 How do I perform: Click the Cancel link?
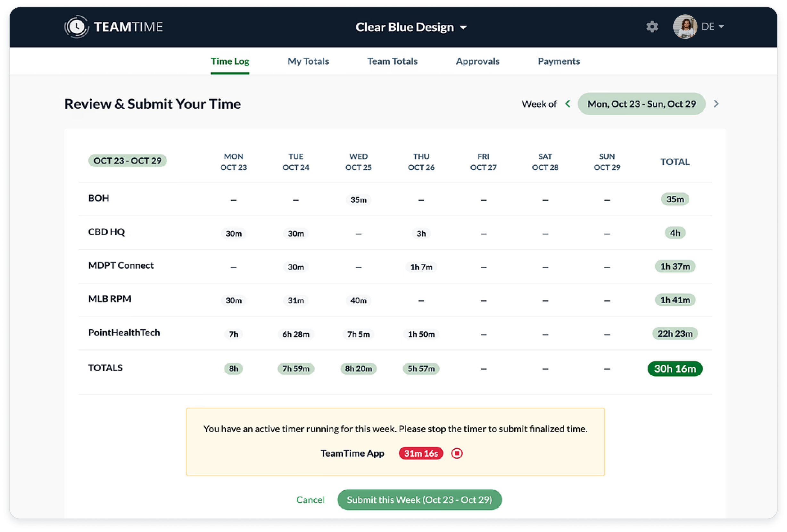(x=310, y=500)
